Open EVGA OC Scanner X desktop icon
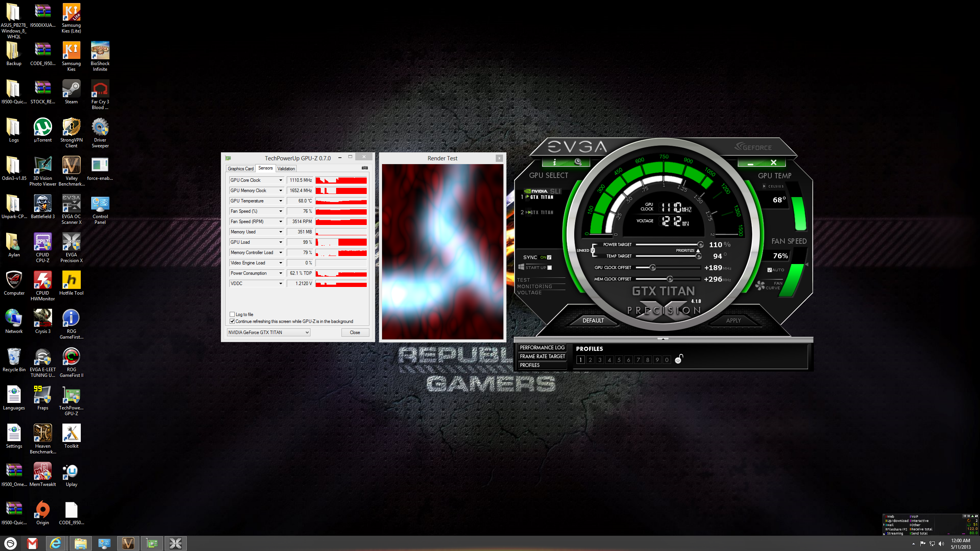The height and width of the screenshot is (551, 980). coord(71,210)
